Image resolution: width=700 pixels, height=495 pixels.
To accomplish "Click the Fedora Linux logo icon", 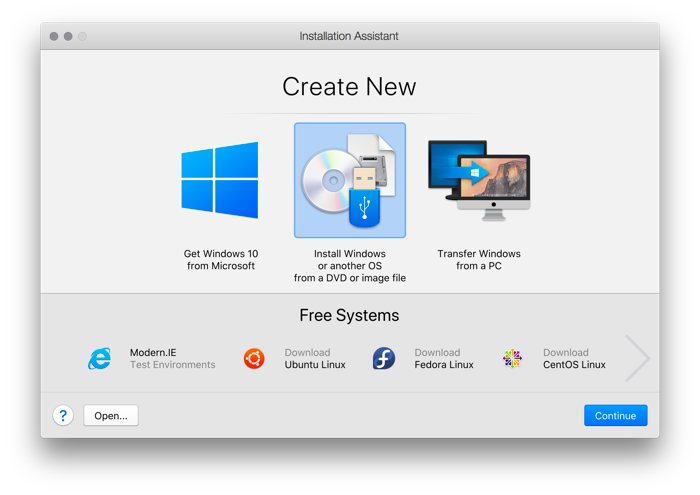I will click(384, 358).
